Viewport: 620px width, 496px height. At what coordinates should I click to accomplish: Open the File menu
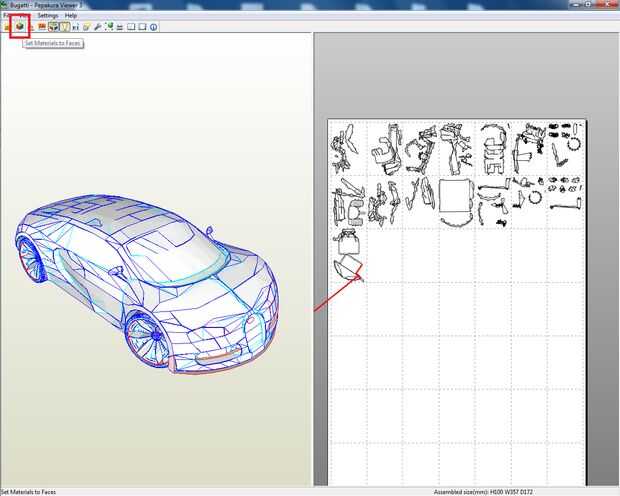(6, 16)
